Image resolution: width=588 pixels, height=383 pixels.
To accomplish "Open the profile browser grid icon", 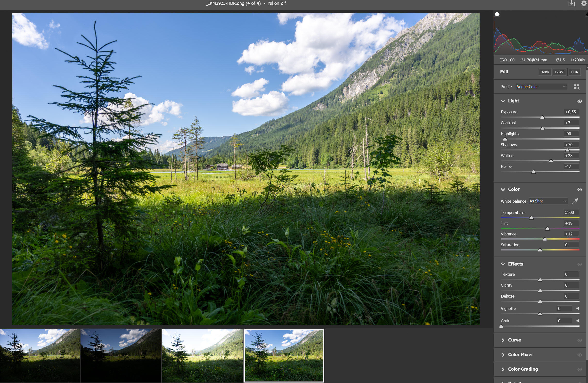I will tap(576, 87).
